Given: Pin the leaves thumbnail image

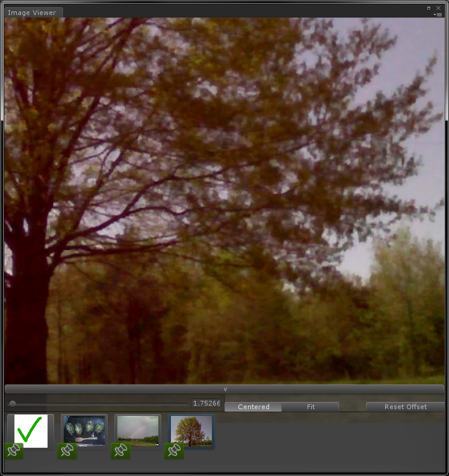Looking at the screenshot, I should [x=67, y=451].
